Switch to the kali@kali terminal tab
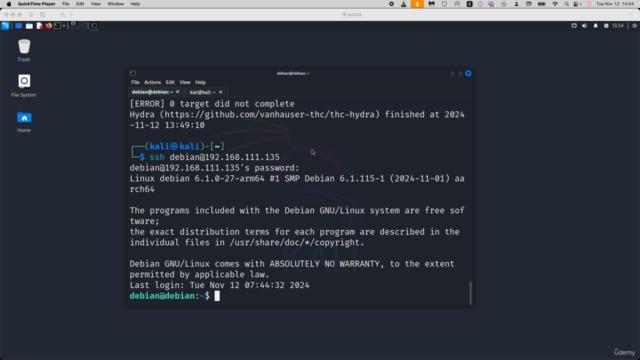Viewport: 640px width, 360px height. [202, 92]
